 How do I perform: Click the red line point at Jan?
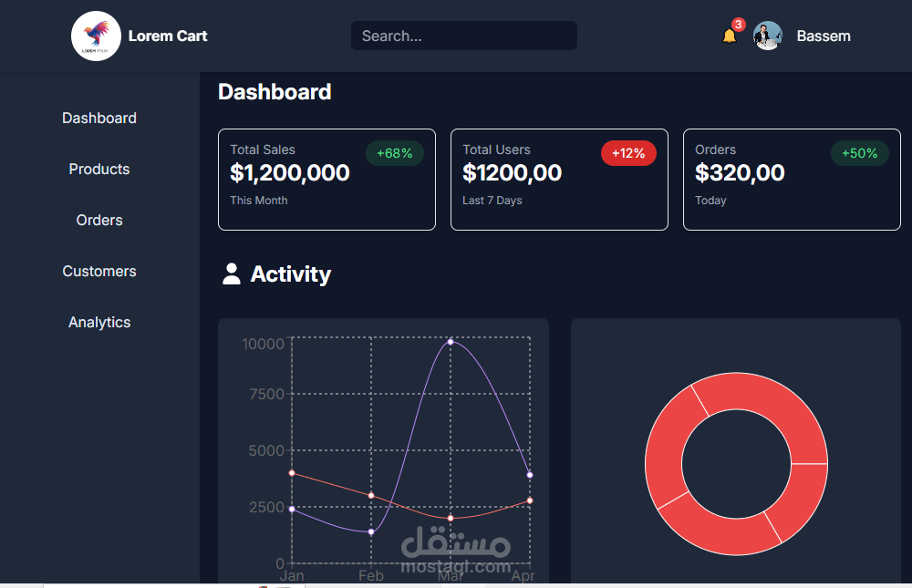292,473
